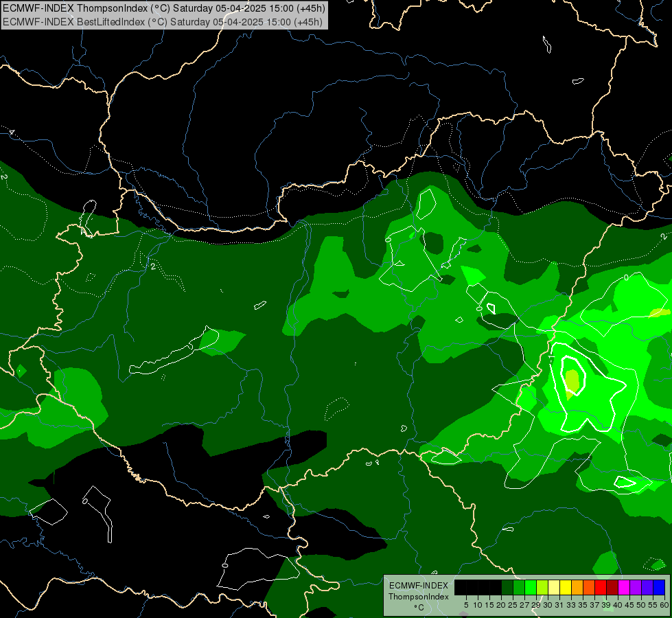Select the orange-red 35-37 legend swatch

[x=589, y=587]
